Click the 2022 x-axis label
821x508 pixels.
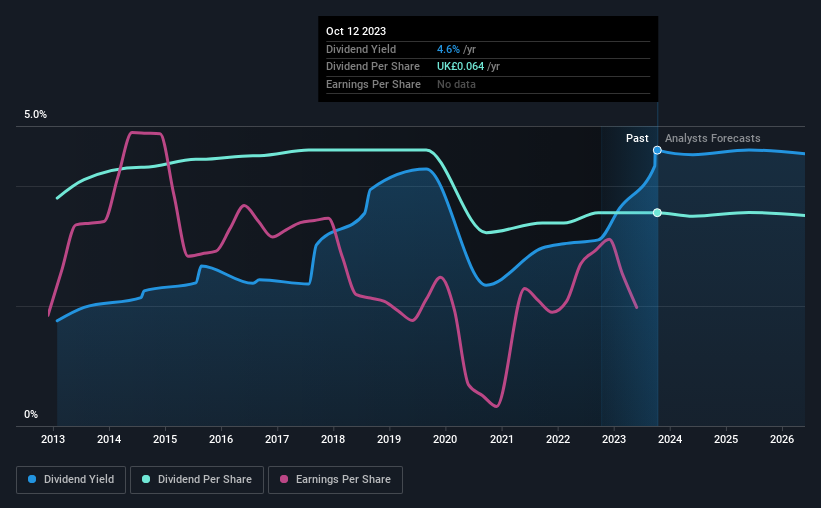(x=558, y=439)
